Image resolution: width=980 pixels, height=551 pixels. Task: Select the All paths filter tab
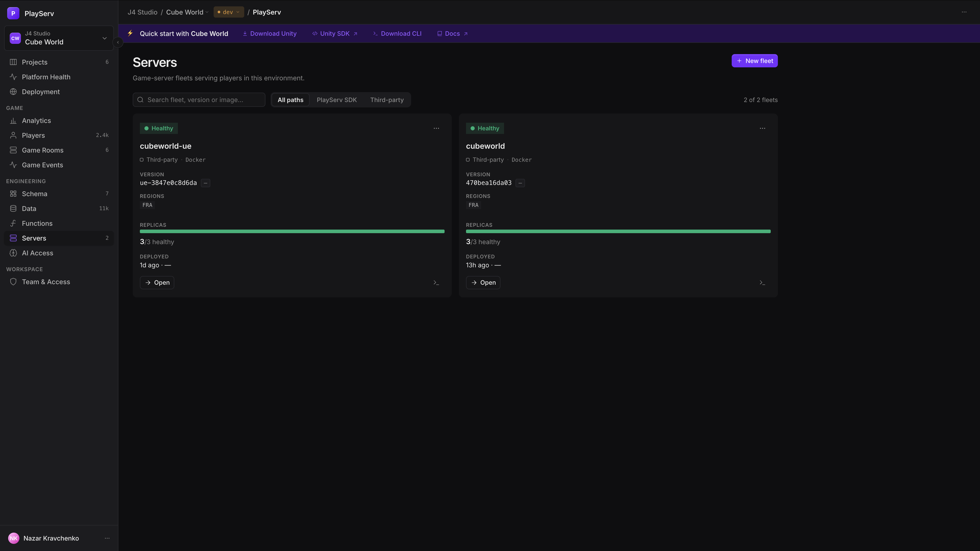coord(290,100)
